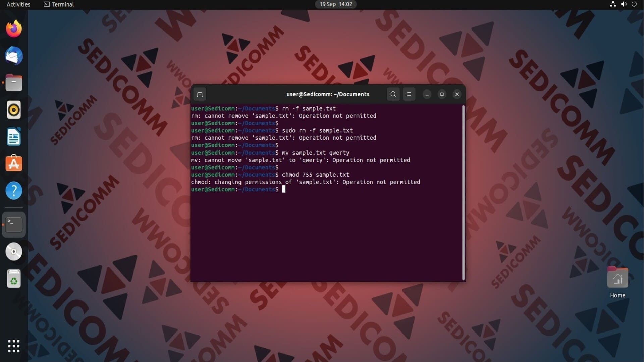Click the 'mv sample.txt qwerty' command
The height and width of the screenshot is (362, 644).
pos(316,153)
